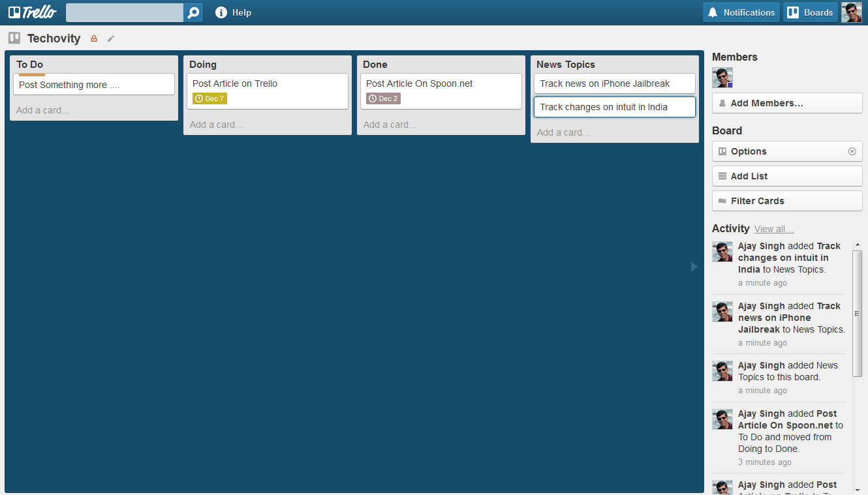Click the private lock icon beside Techovity

(x=94, y=38)
